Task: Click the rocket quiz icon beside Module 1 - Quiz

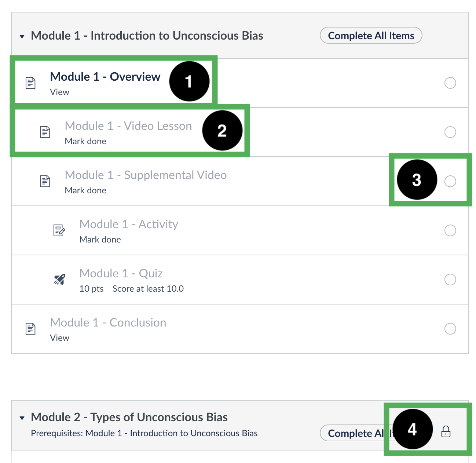Action: point(59,280)
